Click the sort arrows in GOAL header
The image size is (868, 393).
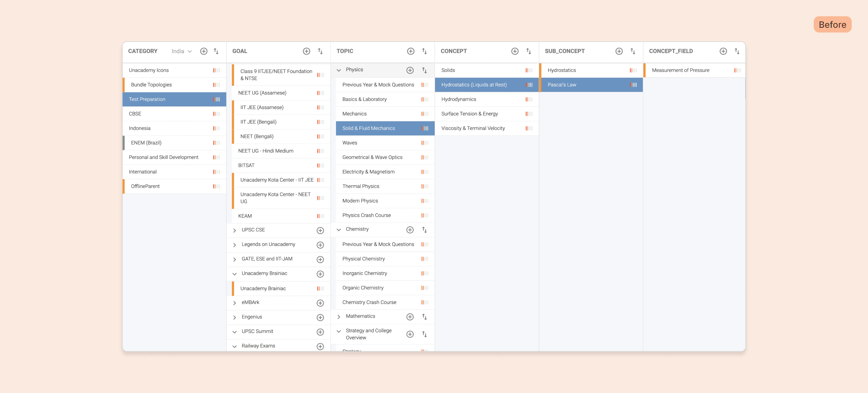click(x=320, y=51)
